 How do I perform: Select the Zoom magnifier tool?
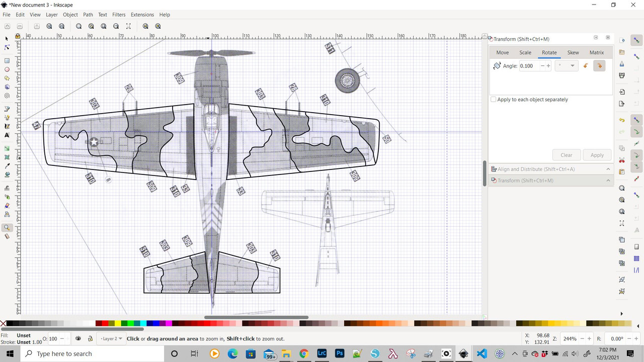click(x=7, y=227)
